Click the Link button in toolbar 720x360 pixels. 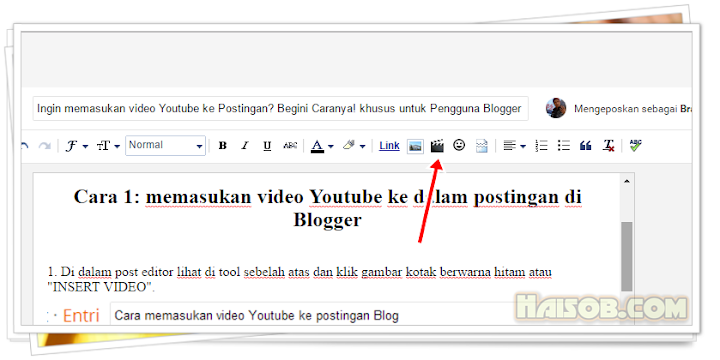(x=389, y=146)
